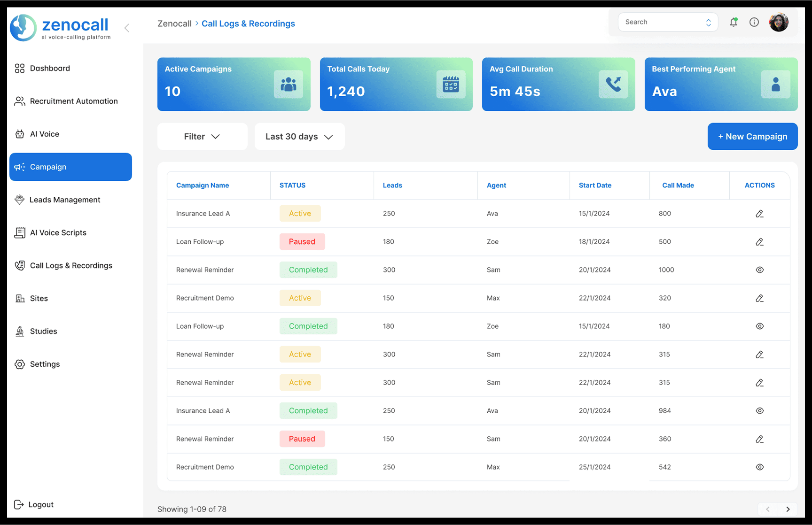Open the info icon in the header
Screen dimensions: 812x525
tap(754, 22)
